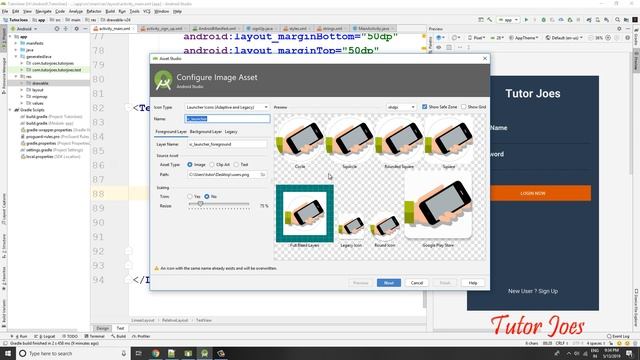Switch to Legacy tab

(231, 131)
